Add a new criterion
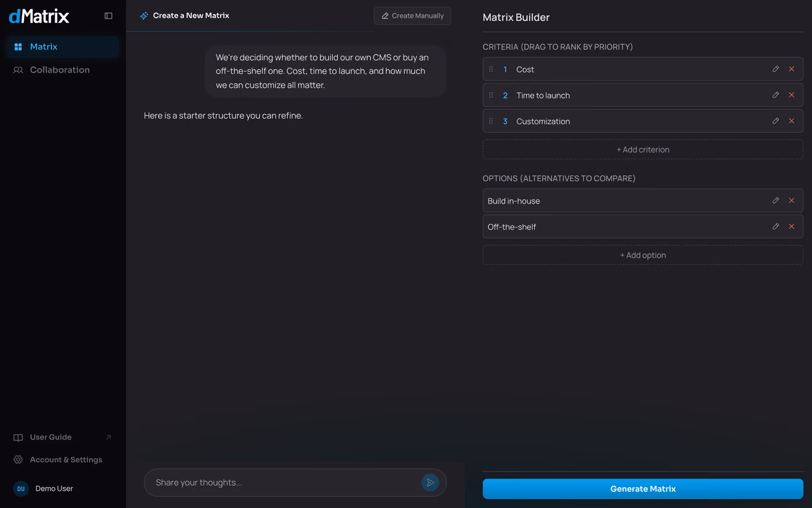Image resolution: width=812 pixels, height=508 pixels. point(643,149)
